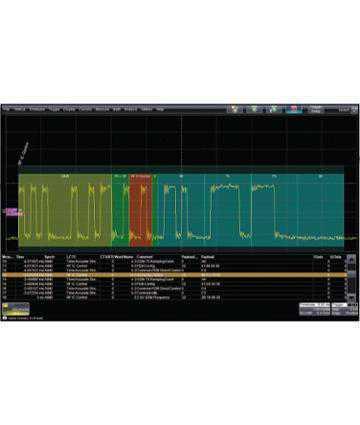Screen dimensions: 360x425
Task: Open the Display menu
Action: tap(69, 109)
